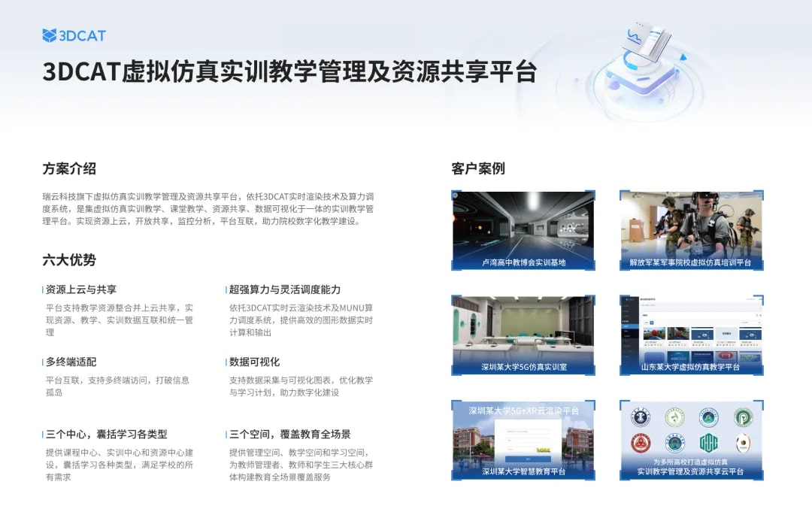The width and height of the screenshot is (812, 512).
Task: Open the 卢湾高中教博会实训基地 case thumbnail
Action: (x=523, y=230)
